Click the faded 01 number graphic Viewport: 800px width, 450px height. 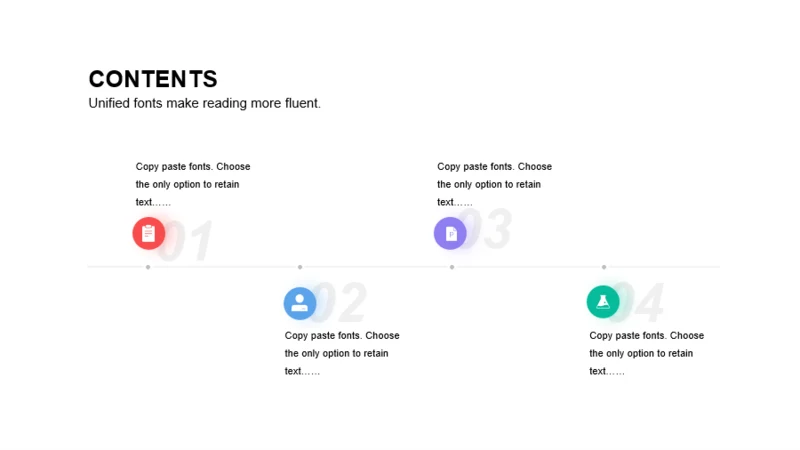(x=188, y=241)
